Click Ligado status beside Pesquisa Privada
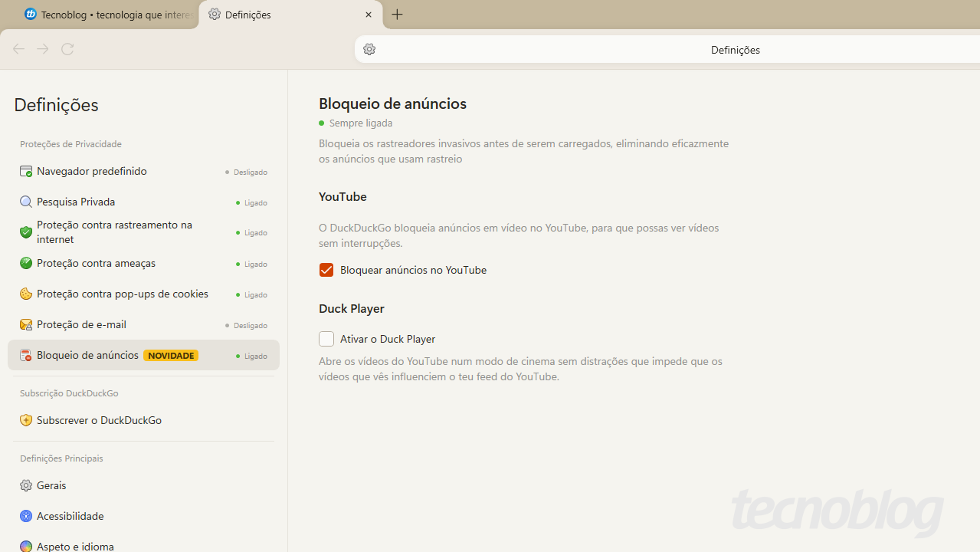The width and height of the screenshot is (980, 552). pos(251,203)
